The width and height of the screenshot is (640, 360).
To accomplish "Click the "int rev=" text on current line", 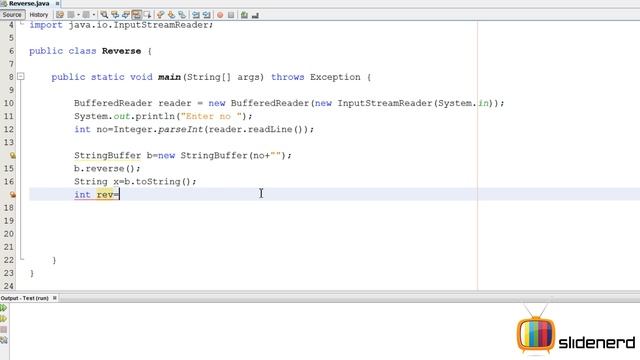I will click(x=96, y=195).
